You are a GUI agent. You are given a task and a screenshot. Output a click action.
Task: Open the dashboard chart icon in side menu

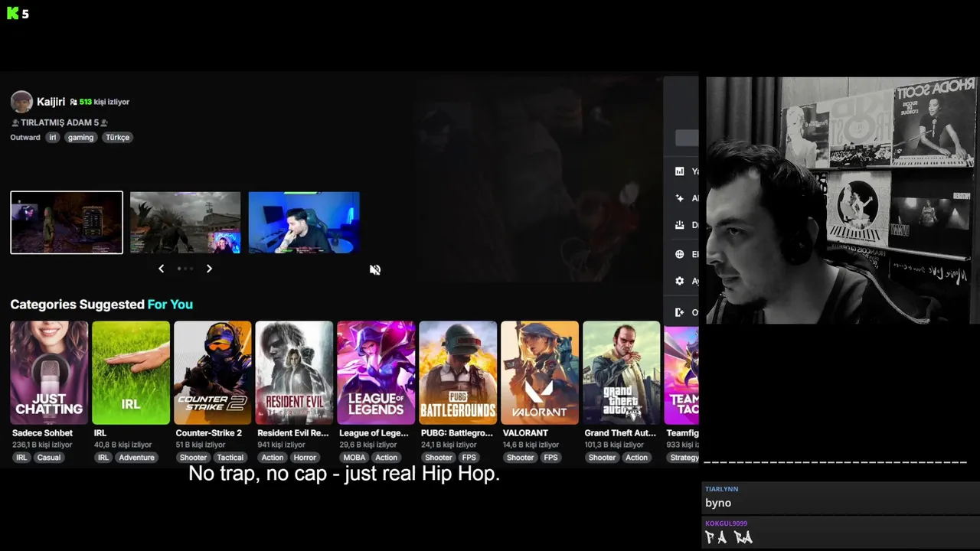pos(679,171)
